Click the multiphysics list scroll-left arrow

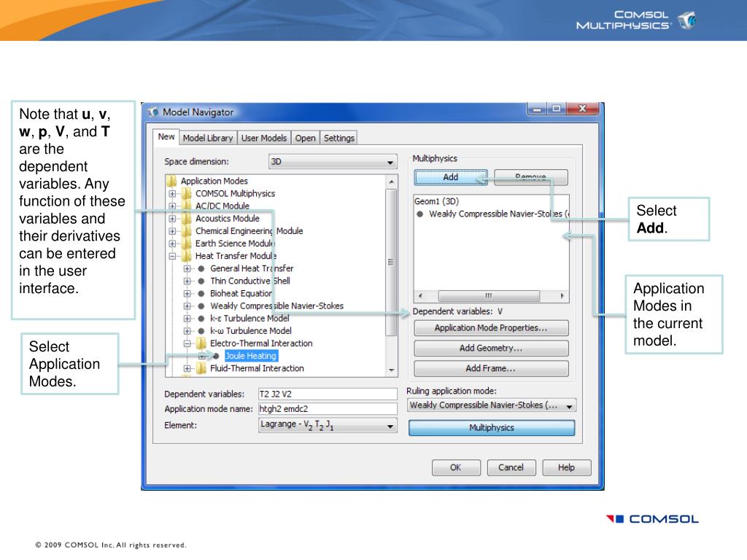click(420, 296)
